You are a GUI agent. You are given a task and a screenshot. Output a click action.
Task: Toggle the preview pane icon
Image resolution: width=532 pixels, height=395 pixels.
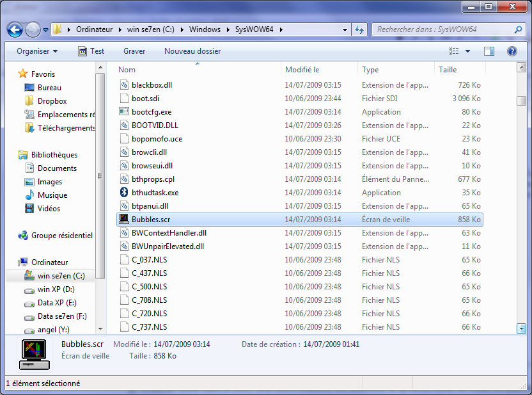489,51
